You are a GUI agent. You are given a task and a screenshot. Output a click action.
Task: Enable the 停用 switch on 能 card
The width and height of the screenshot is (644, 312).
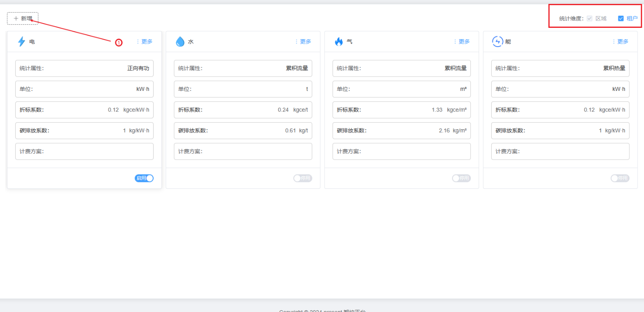pos(620,178)
